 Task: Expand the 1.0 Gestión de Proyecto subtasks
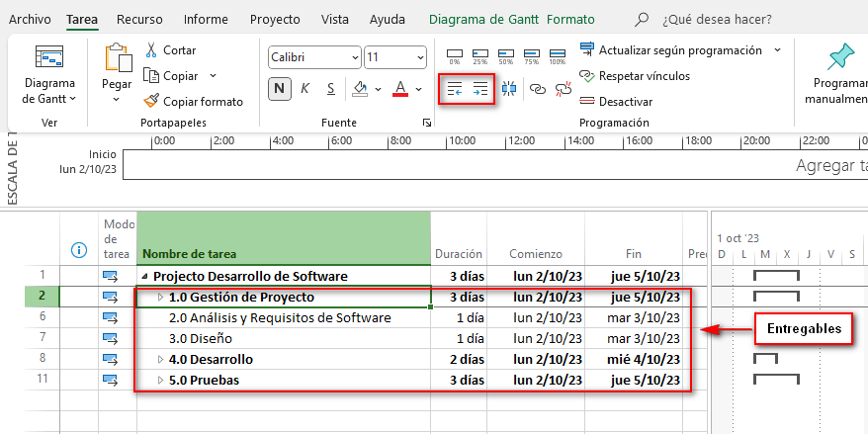pos(161,297)
